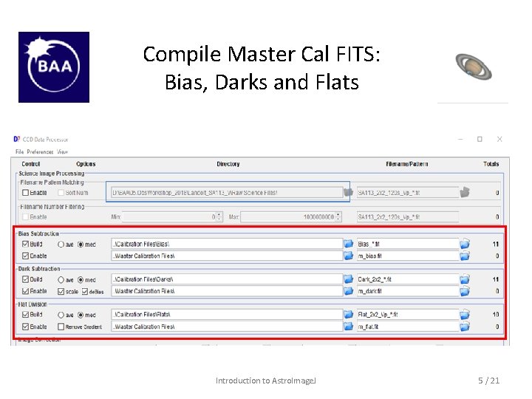The image size is (532, 399).
Task: Toggle the deBias checkbox
Action: [x=85, y=291]
